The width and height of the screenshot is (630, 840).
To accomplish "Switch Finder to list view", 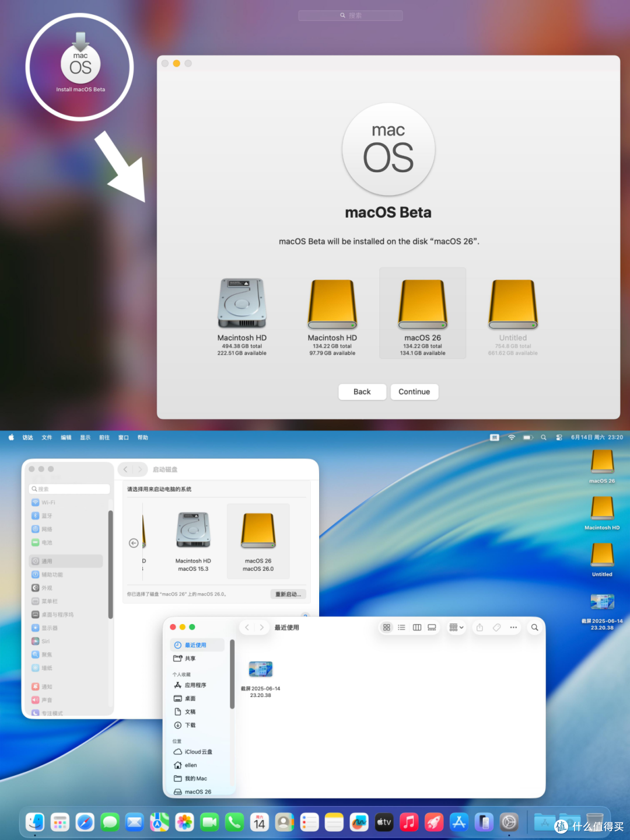I will tap(402, 628).
